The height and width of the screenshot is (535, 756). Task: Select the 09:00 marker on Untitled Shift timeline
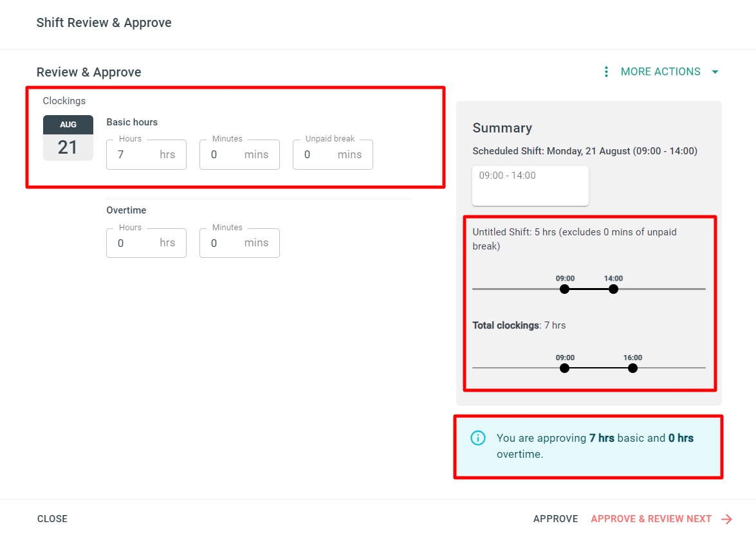(x=565, y=289)
